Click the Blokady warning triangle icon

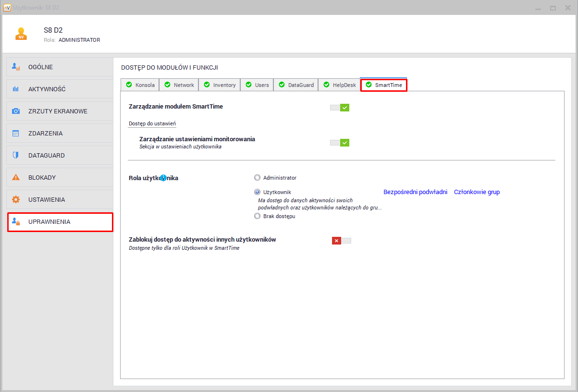pyautogui.click(x=16, y=178)
